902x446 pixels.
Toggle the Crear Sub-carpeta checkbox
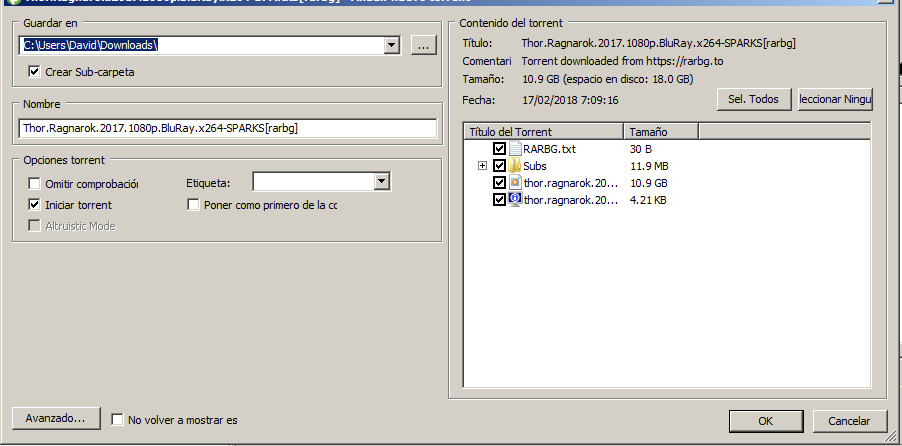[x=35, y=72]
